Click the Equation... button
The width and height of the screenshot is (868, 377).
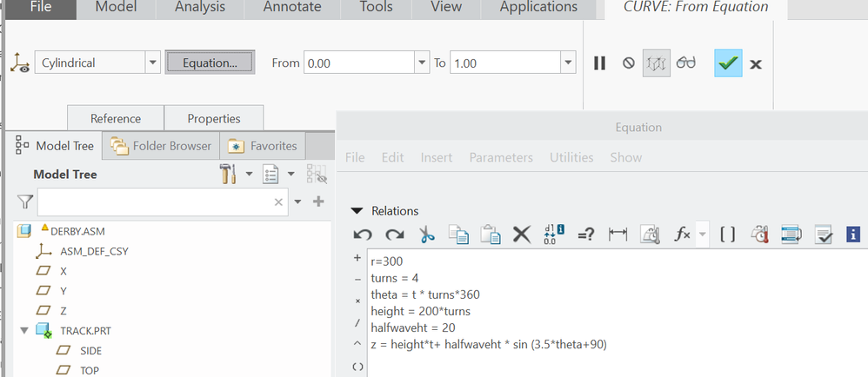(210, 63)
